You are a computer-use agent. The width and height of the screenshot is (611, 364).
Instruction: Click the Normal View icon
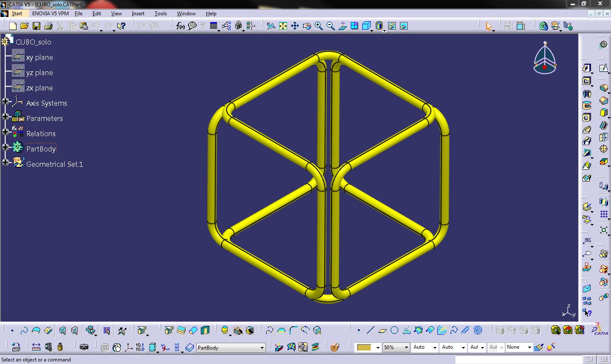(x=342, y=26)
